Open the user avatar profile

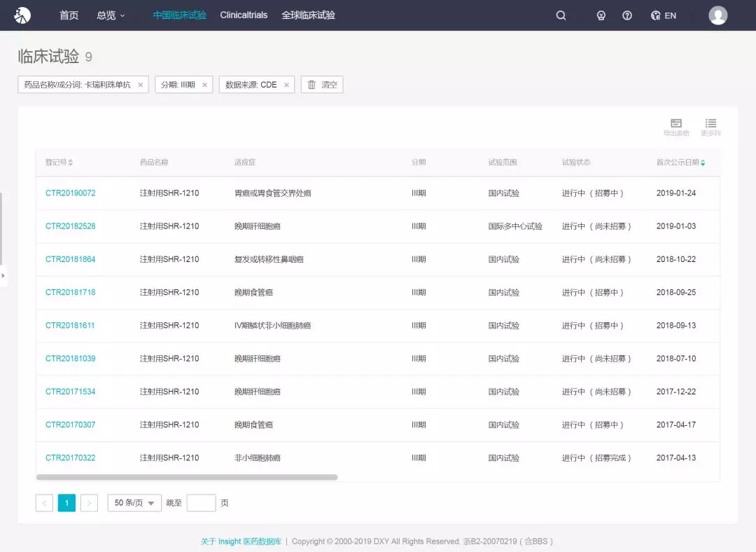(717, 15)
